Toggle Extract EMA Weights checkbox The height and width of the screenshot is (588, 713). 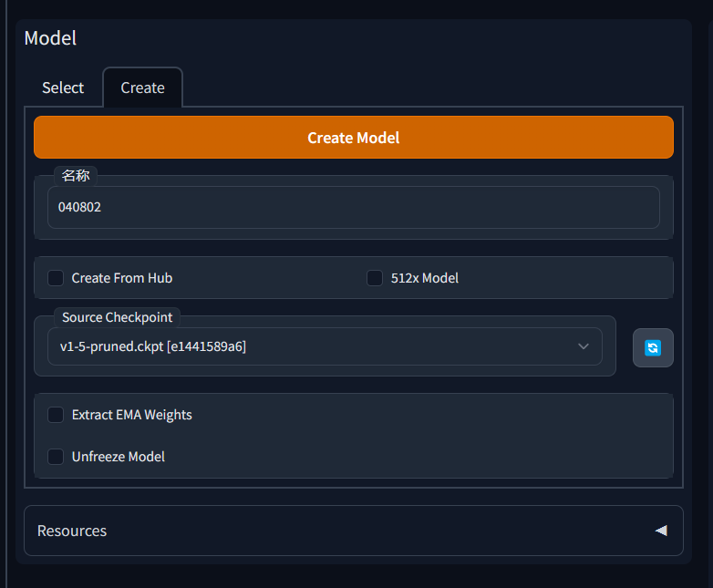(x=56, y=415)
